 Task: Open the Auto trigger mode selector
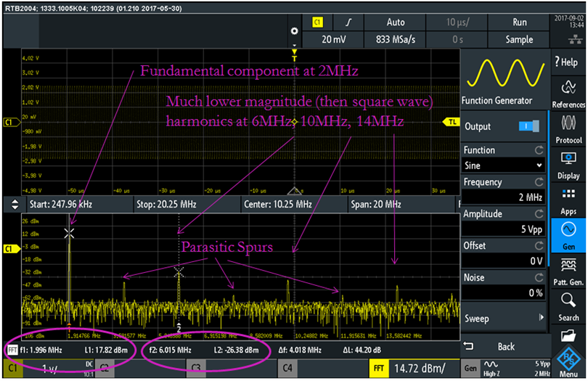click(396, 22)
